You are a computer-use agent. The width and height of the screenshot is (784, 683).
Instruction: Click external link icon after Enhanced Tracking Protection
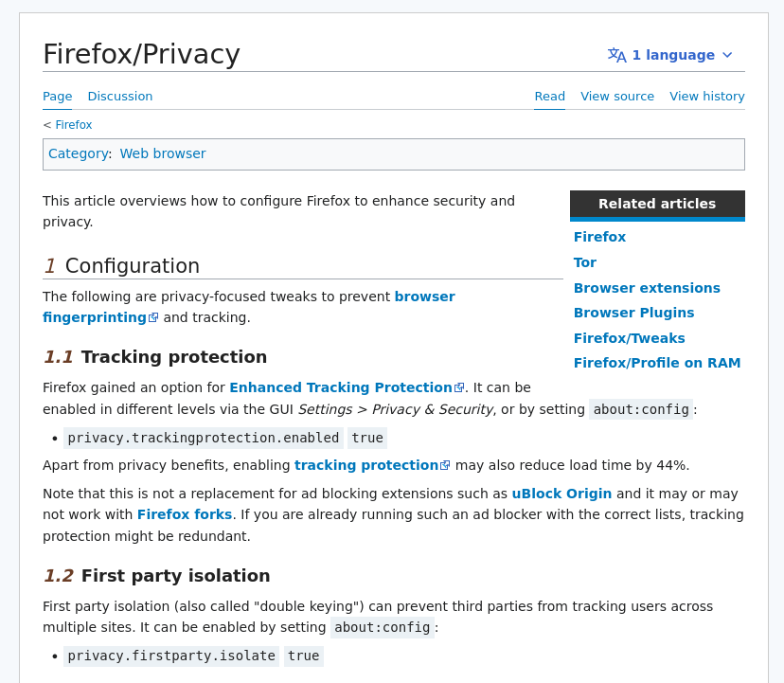point(459,388)
